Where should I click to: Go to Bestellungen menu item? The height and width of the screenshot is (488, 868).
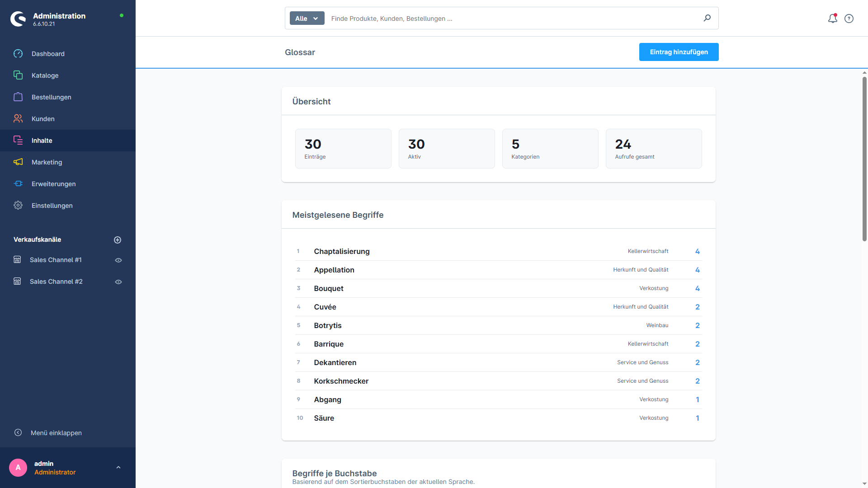coord(68,97)
